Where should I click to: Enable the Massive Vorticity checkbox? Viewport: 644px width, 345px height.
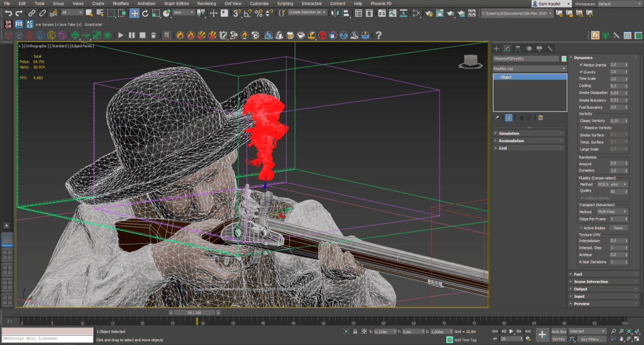(582, 128)
